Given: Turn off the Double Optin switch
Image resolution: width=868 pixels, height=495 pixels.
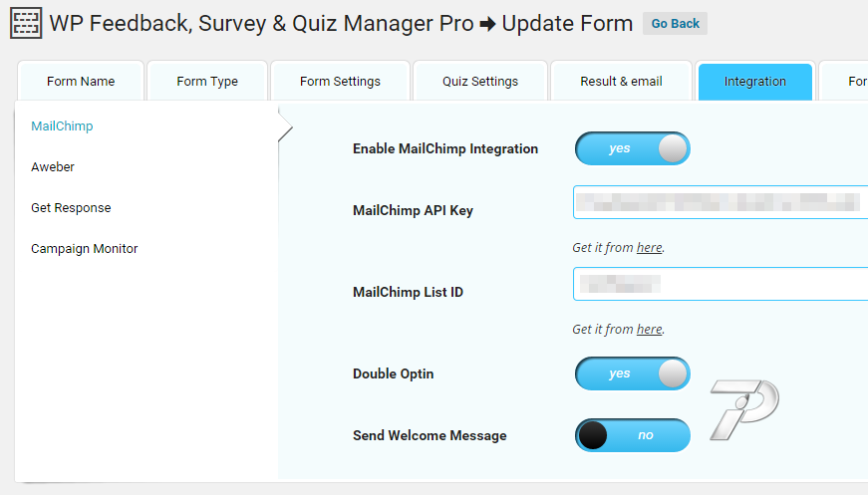Looking at the screenshot, I should pos(632,373).
